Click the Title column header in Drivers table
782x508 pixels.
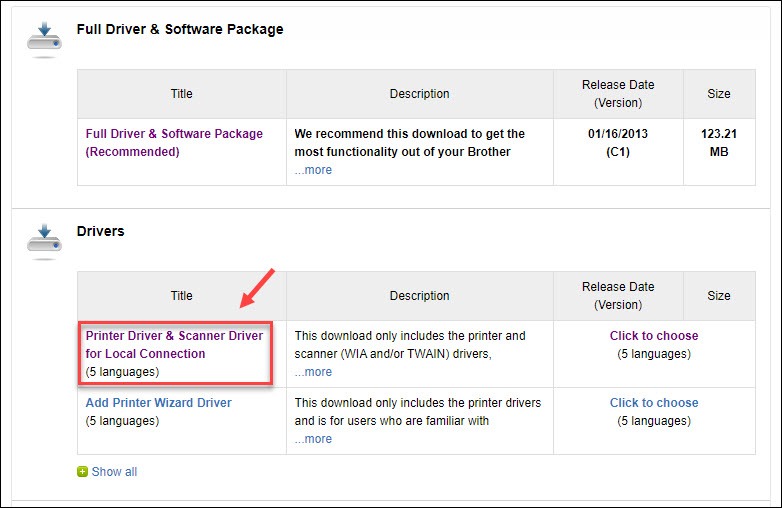coord(182,296)
